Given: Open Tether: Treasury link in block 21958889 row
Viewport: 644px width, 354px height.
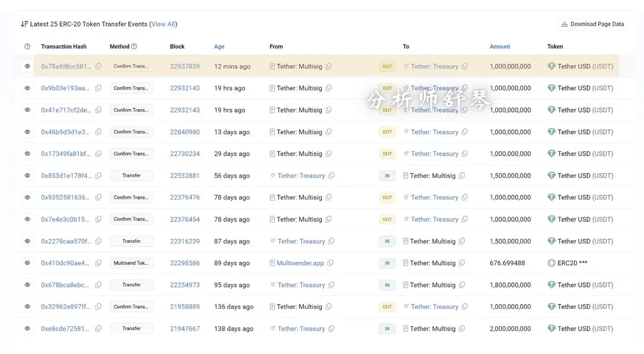Looking at the screenshot, I should pos(434,307).
